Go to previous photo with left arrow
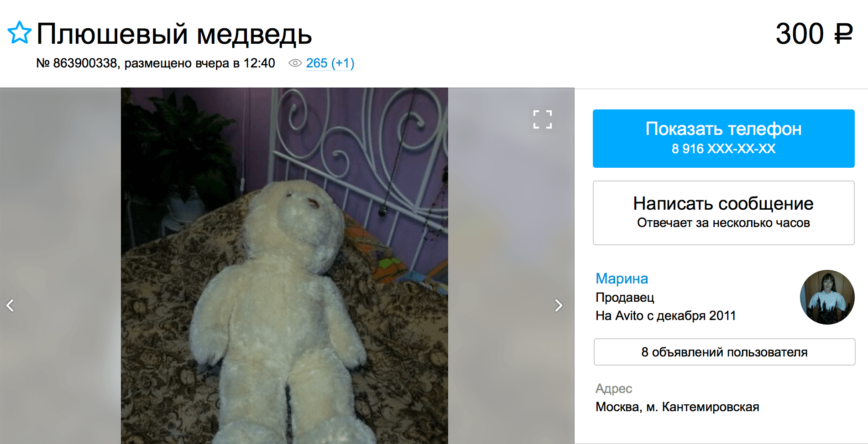The height and width of the screenshot is (444, 868). point(10,305)
